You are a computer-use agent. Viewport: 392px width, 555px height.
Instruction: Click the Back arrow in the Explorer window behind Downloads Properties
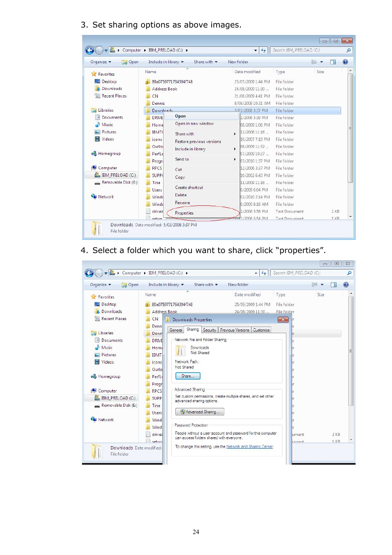point(89,273)
